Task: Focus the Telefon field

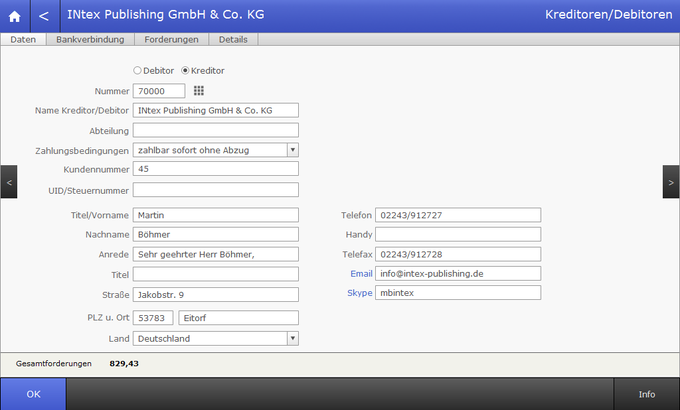Action: (458, 215)
